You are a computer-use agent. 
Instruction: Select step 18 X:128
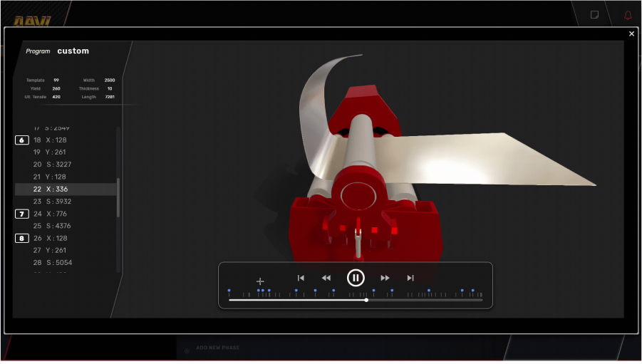(x=66, y=140)
